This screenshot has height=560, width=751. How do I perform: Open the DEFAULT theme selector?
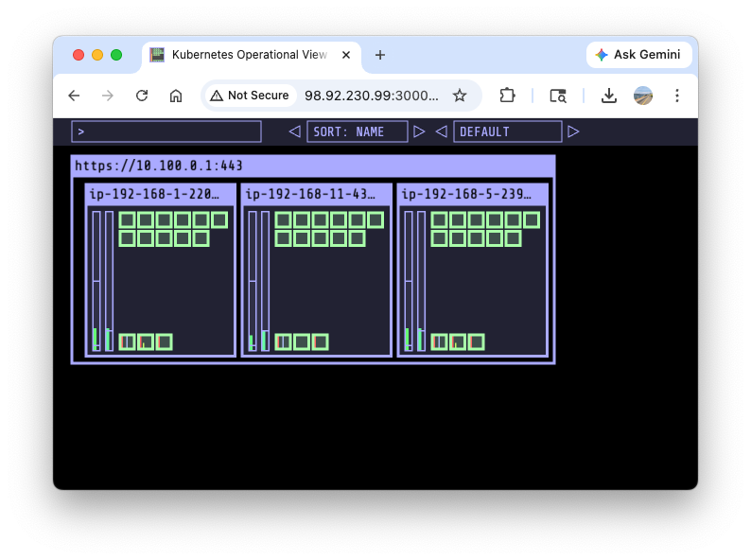tap(507, 131)
